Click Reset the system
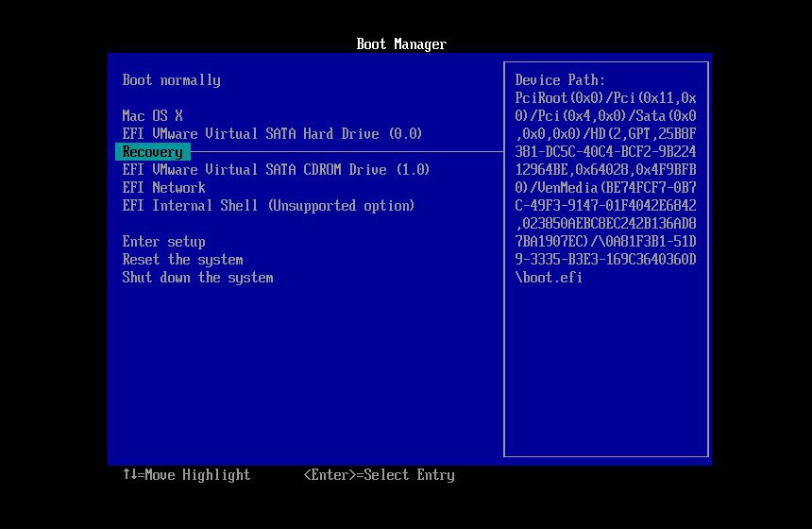 click(182, 260)
